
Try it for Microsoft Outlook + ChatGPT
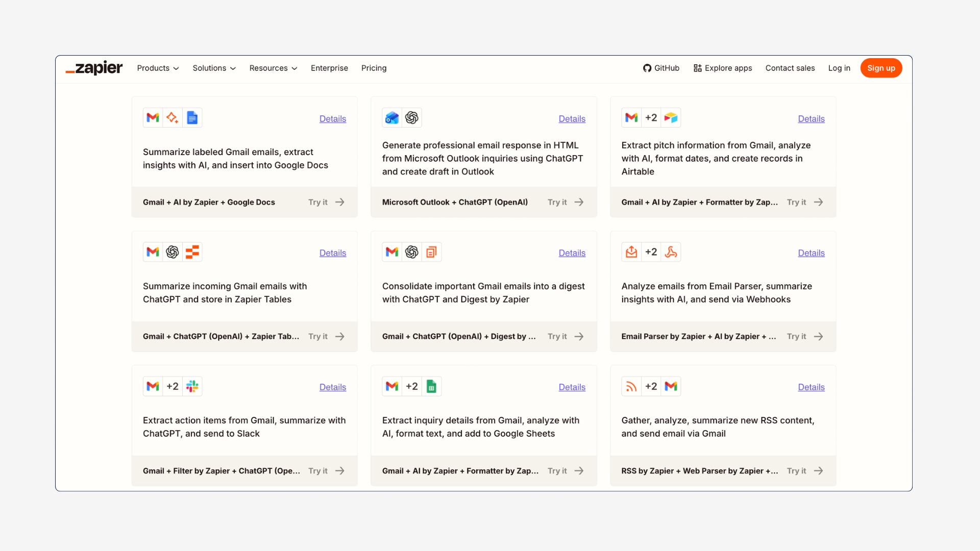coord(566,202)
